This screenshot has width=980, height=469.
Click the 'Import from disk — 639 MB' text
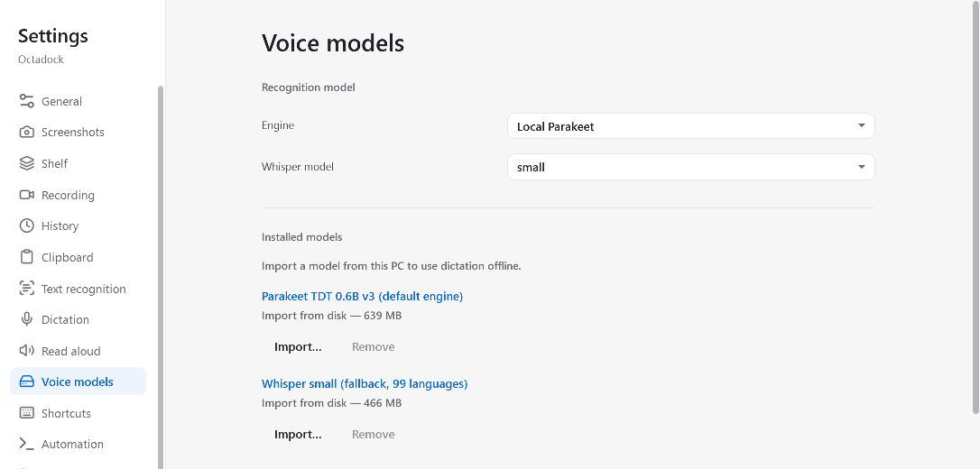331,316
